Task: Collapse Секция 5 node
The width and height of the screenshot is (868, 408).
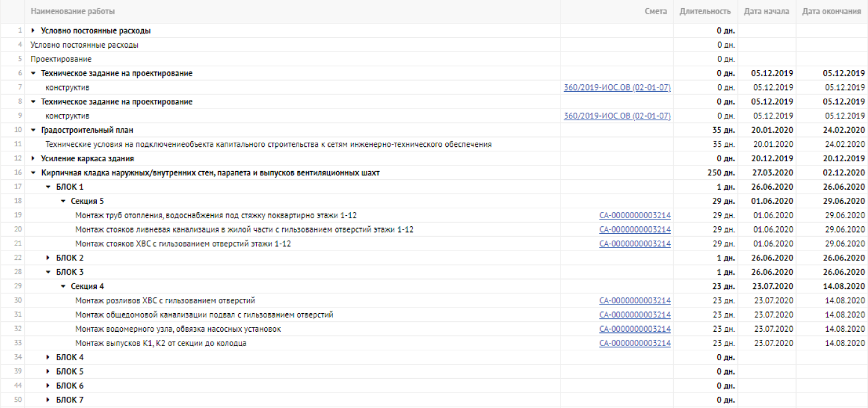Action: coord(63,202)
